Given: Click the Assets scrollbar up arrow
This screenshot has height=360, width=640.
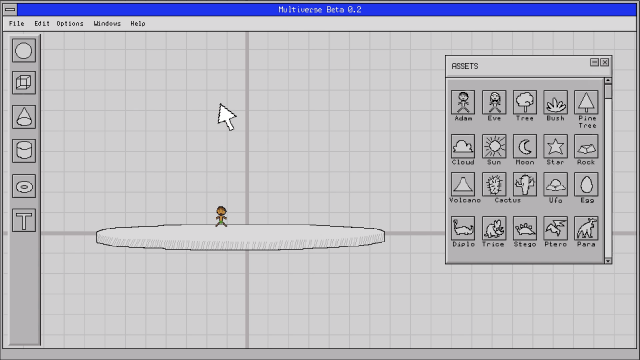Looking at the screenshot, I should click(608, 81).
